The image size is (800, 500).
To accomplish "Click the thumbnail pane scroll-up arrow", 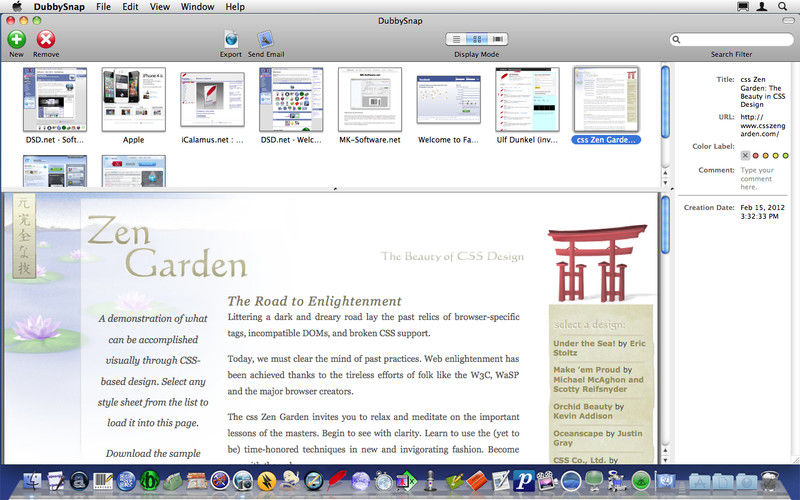I will click(x=665, y=173).
